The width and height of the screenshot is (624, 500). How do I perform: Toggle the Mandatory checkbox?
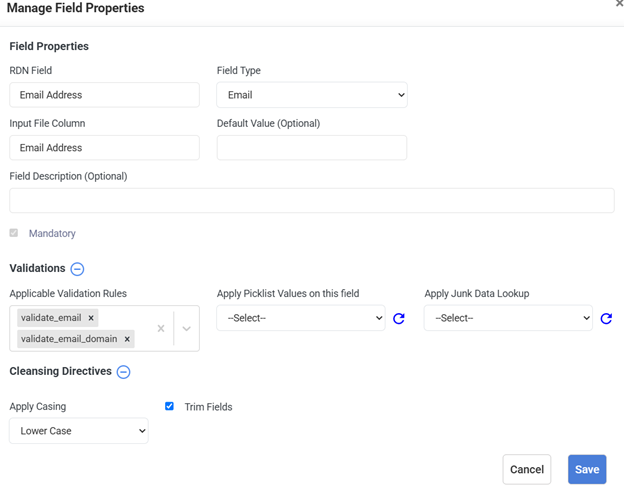point(14,233)
